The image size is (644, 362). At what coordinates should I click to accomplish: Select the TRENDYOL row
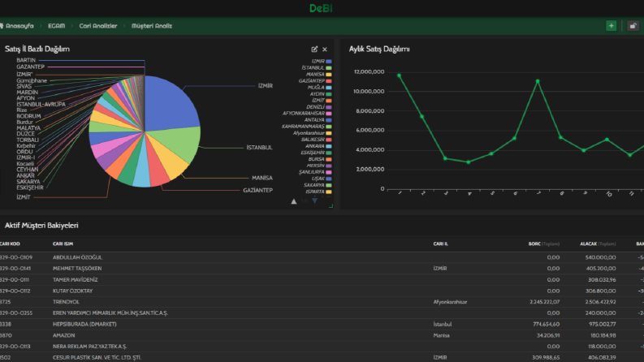click(x=322, y=302)
